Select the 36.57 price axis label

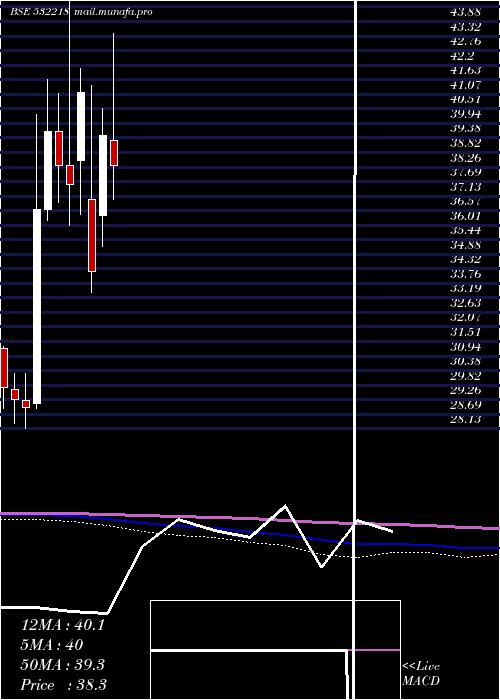coord(466,202)
